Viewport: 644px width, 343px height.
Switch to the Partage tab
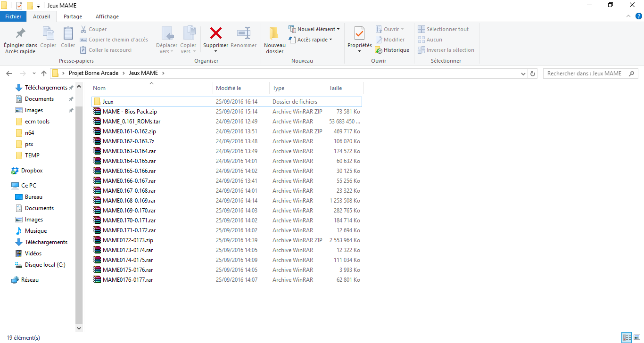[73, 16]
